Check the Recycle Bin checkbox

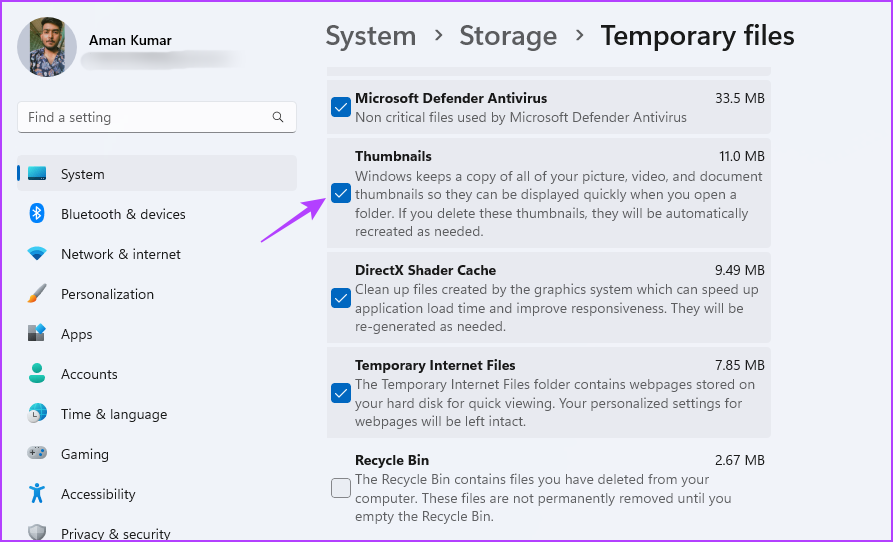pos(341,488)
